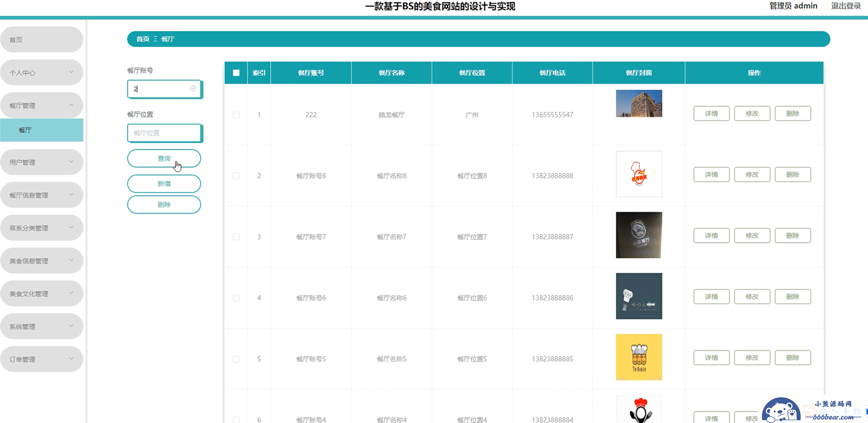Click the 新增 add button

164,184
